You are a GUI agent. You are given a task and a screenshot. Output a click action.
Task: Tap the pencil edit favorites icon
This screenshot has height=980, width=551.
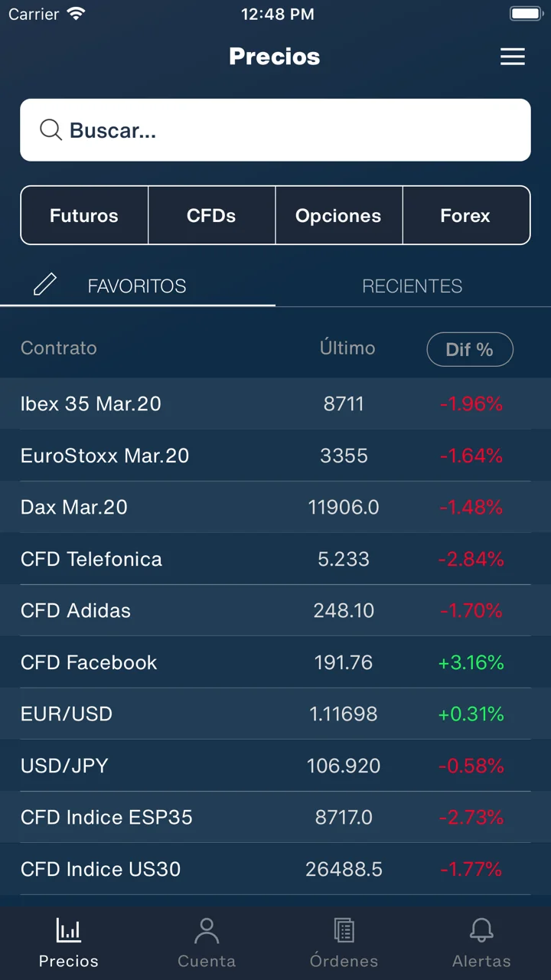coord(45,285)
